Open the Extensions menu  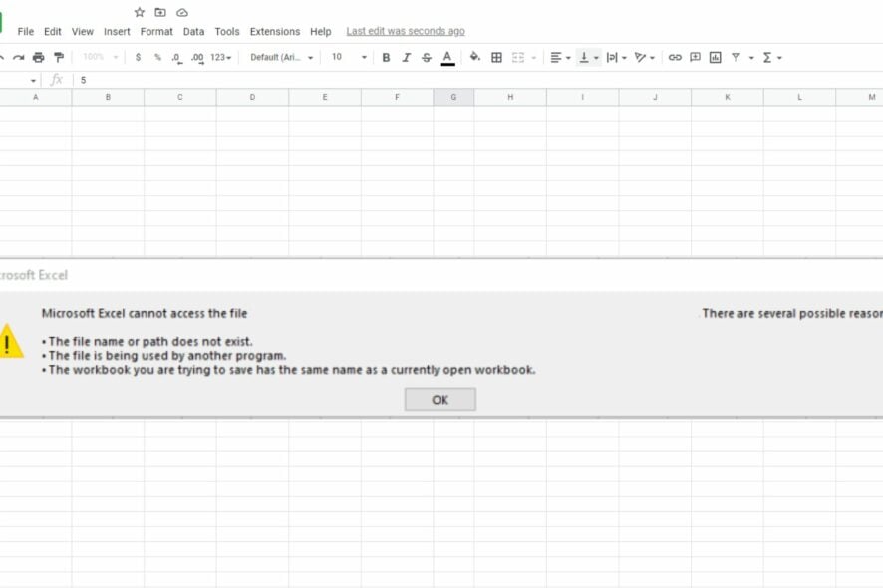tap(275, 32)
